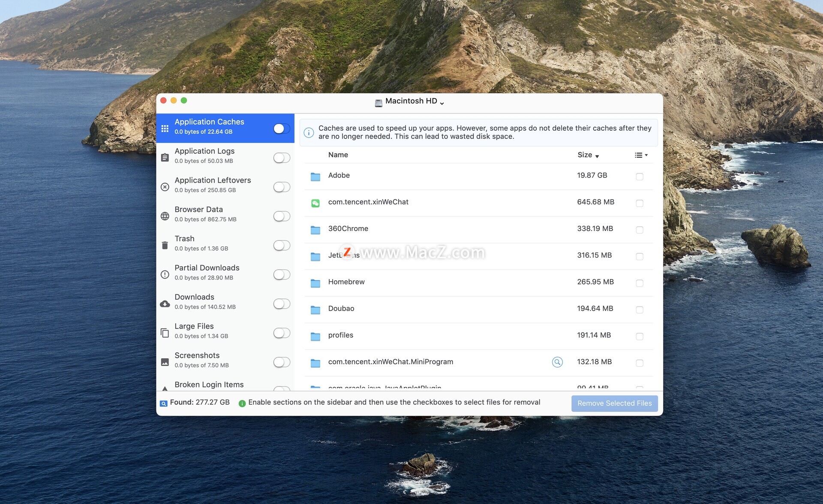Tick the checkbox for Homebrew
Viewport: 823px width, 504px height.
639,283
